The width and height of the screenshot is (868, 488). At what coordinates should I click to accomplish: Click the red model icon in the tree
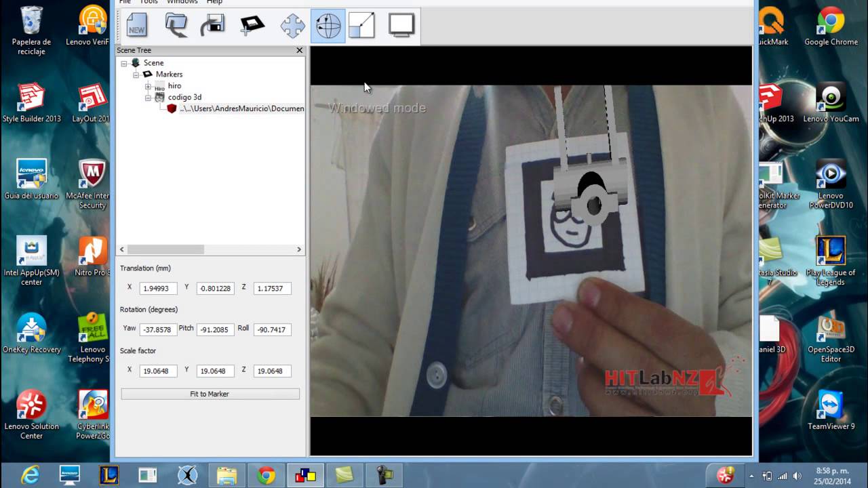click(172, 108)
